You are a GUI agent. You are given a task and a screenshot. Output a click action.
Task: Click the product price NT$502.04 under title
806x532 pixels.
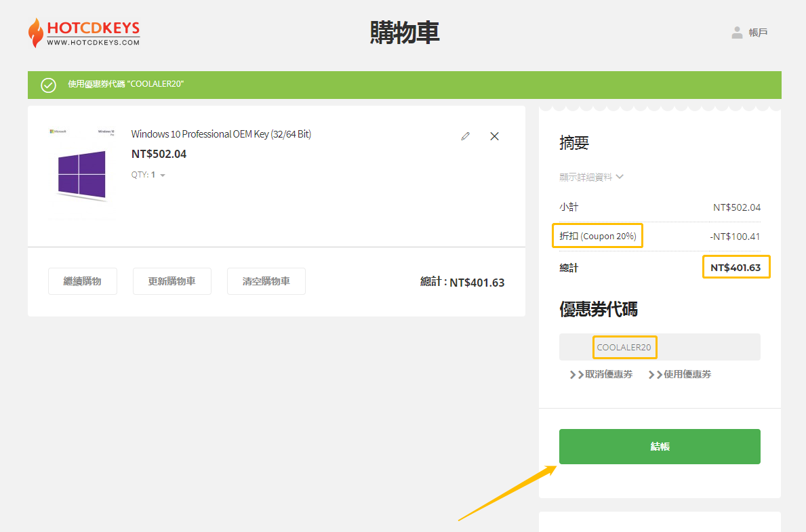click(159, 155)
